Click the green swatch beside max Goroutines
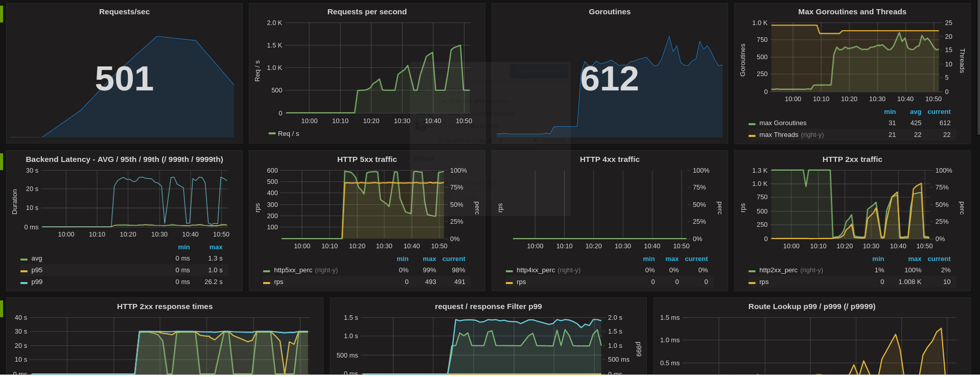Viewport: 980px width, 377px height. [752, 124]
